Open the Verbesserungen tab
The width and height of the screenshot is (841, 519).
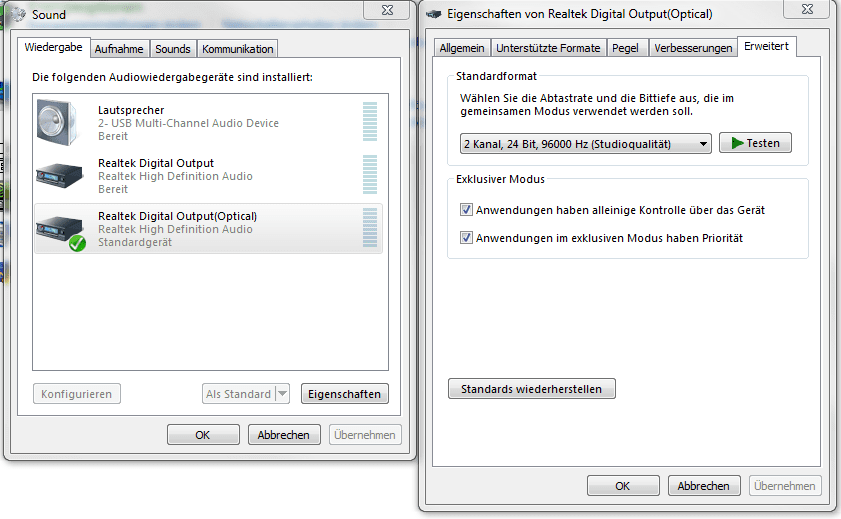click(693, 48)
